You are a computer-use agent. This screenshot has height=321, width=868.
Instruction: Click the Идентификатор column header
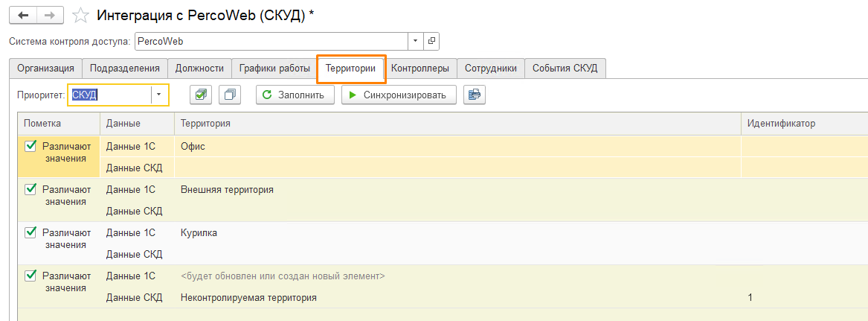click(x=781, y=123)
